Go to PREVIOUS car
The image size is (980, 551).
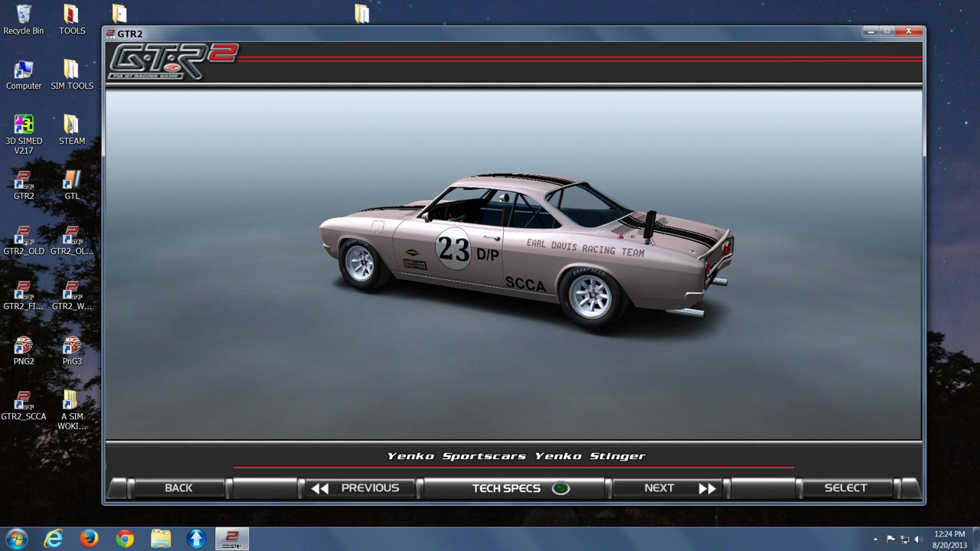click(359, 488)
